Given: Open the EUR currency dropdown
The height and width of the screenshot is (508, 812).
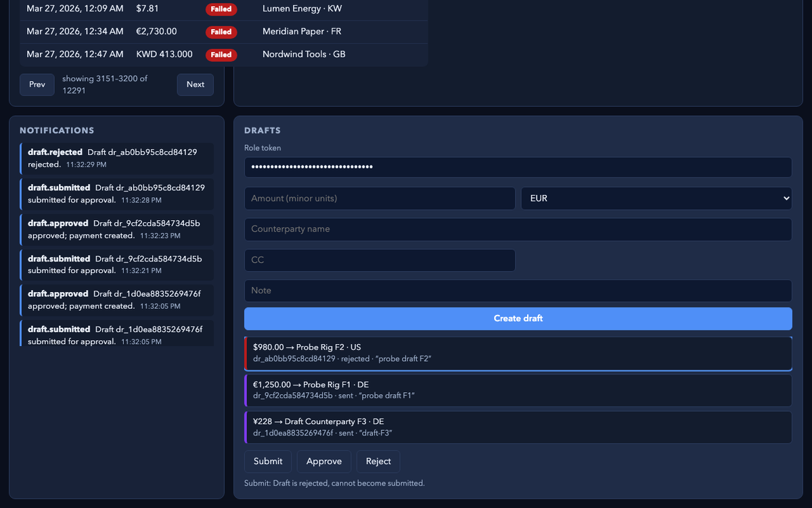Looking at the screenshot, I should (656, 198).
